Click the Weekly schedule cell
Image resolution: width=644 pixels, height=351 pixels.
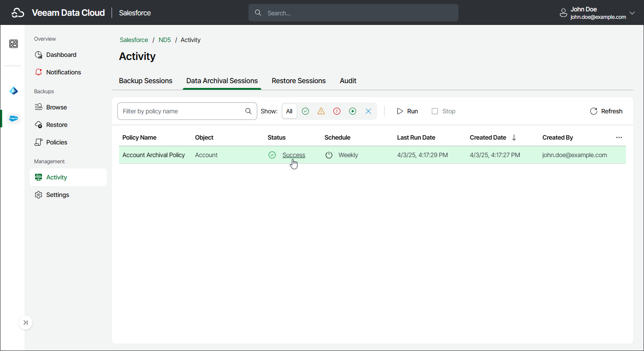[x=348, y=155]
